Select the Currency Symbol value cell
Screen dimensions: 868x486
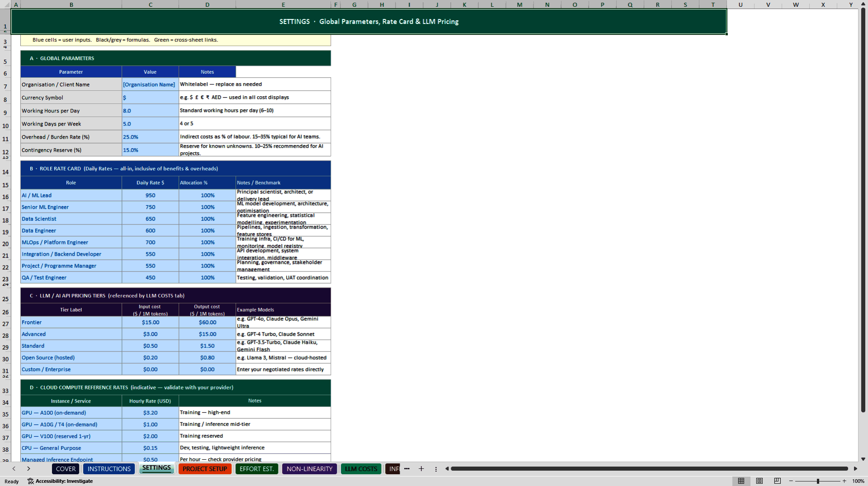pyautogui.click(x=150, y=98)
